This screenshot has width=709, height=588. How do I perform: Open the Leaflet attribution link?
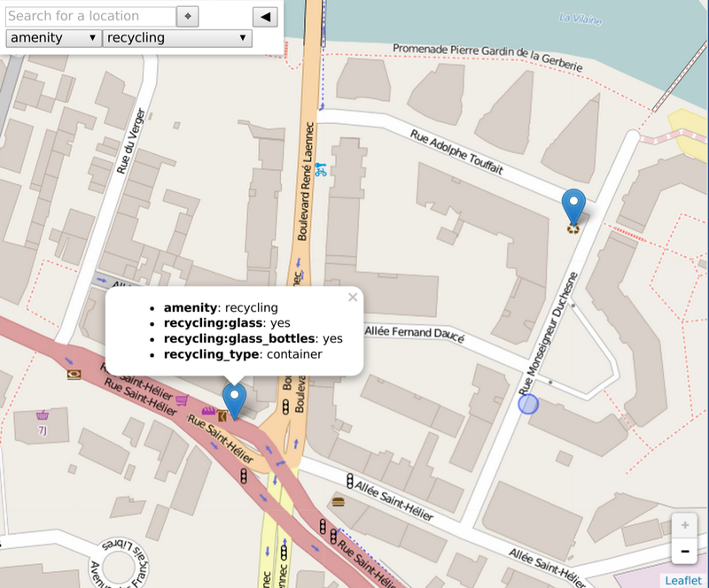pos(683,580)
